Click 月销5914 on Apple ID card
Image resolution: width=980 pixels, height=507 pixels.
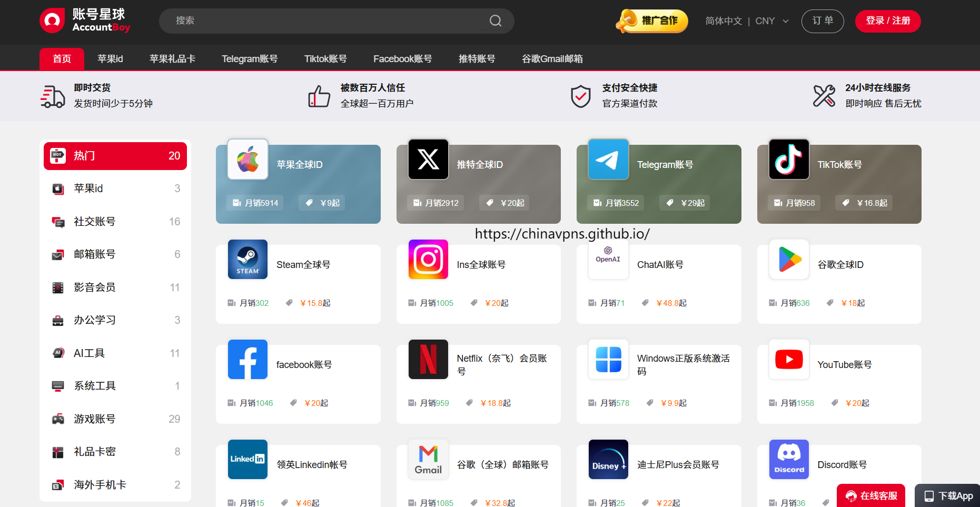(255, 203)
